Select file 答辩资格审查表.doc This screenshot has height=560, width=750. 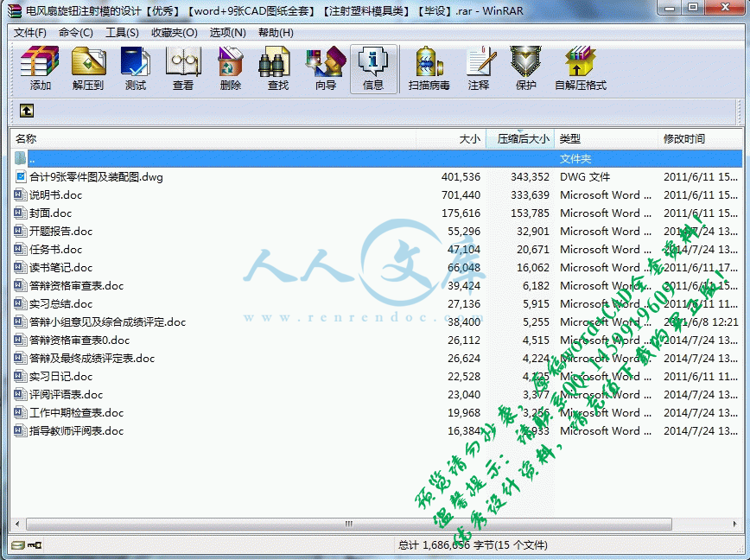coord(77,286)
